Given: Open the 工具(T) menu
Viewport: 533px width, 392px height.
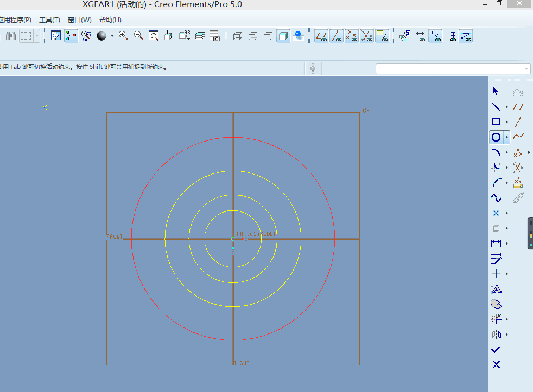Looking at the screenshot, I should pos(49,20).
